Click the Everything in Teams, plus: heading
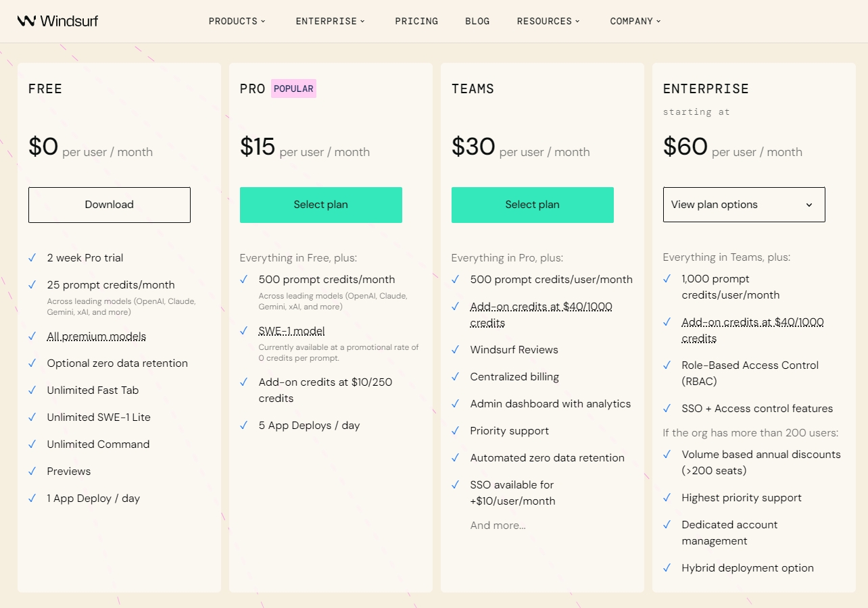 (x=727, y=257)
